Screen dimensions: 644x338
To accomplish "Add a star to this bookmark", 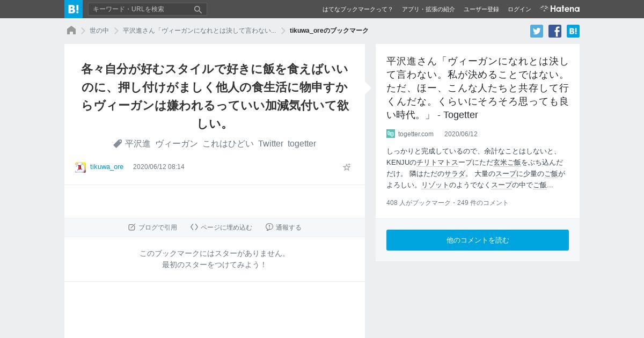I will click(x=347, y=167).
